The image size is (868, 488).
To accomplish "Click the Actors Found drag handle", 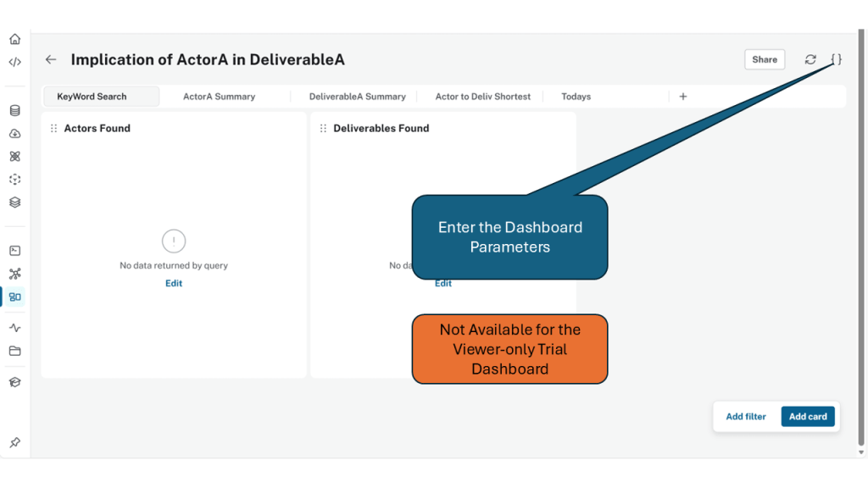I will pyautogui.click(x=54, y=129).
